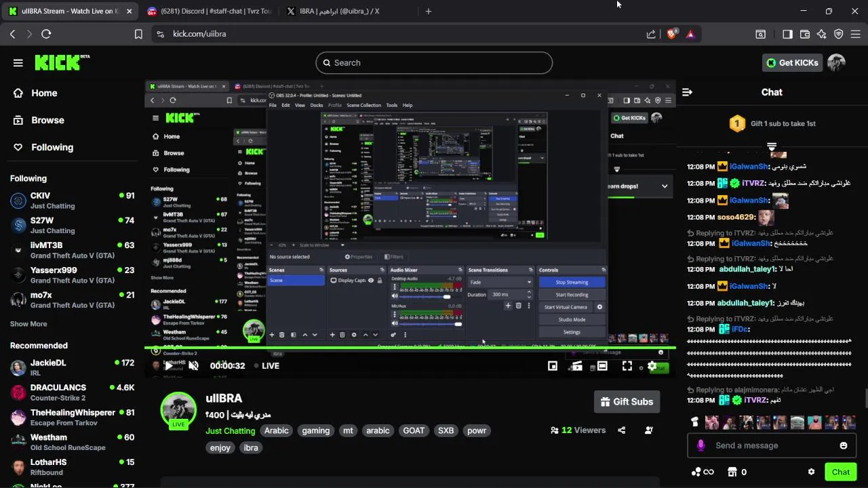Click the Brave VPN shield icon
The image size is (868, 488).
click(839, 34)
